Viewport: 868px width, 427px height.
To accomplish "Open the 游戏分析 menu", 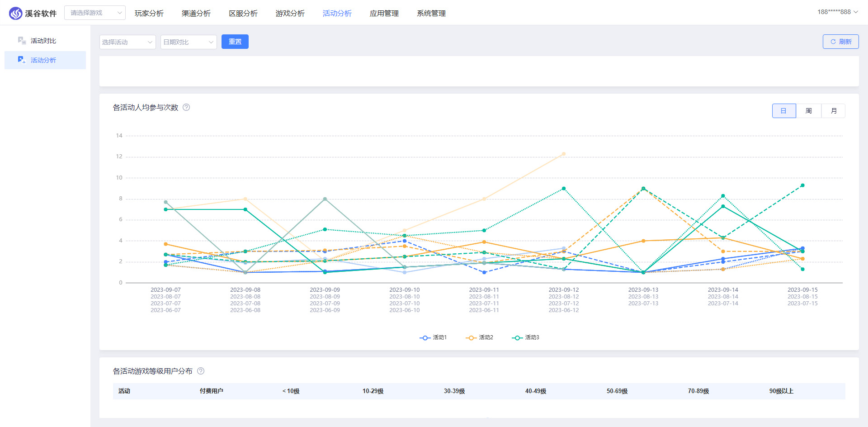I will coord(290,14).
